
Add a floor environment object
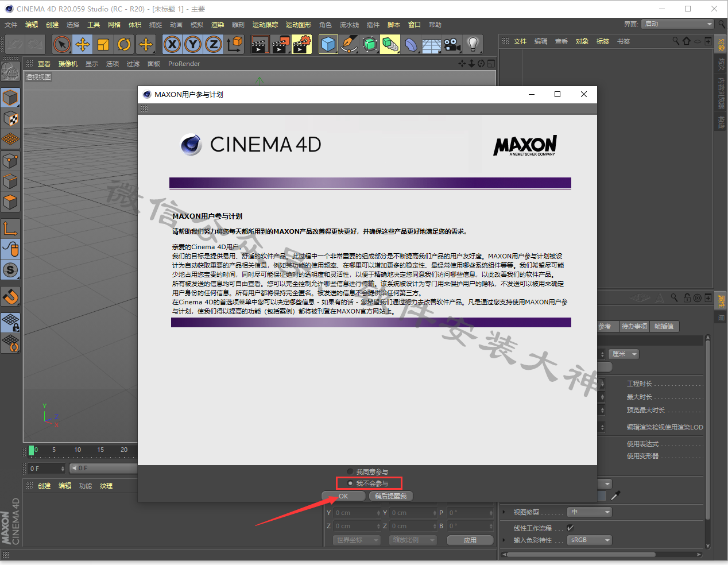(432, 44)
